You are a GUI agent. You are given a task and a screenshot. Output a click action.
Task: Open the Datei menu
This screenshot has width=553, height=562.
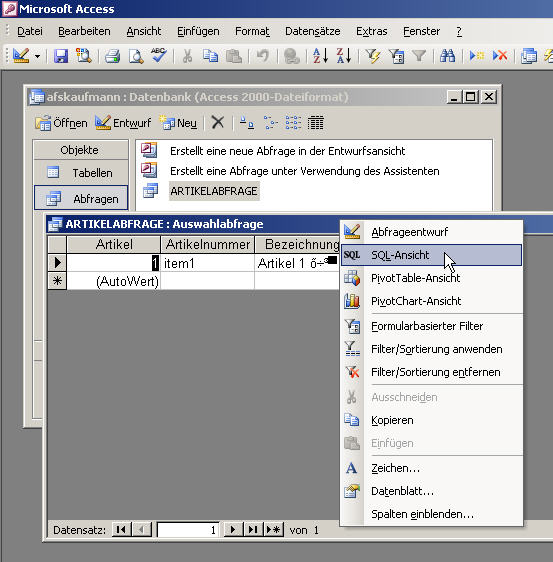(x=30, y=32)
